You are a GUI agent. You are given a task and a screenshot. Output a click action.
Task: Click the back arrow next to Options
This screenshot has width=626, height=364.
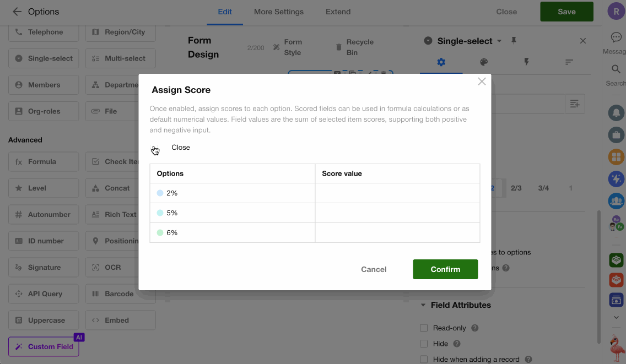pos(17,12)
